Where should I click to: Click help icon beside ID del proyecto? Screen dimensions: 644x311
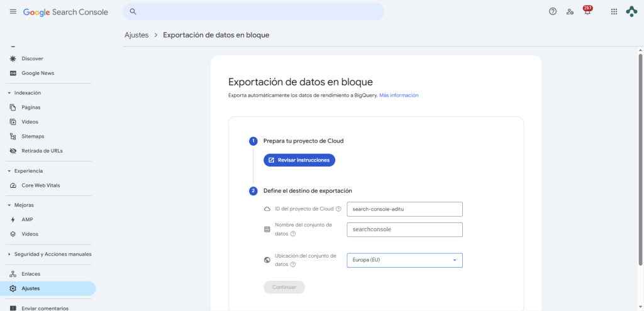[x=338, y=209]
